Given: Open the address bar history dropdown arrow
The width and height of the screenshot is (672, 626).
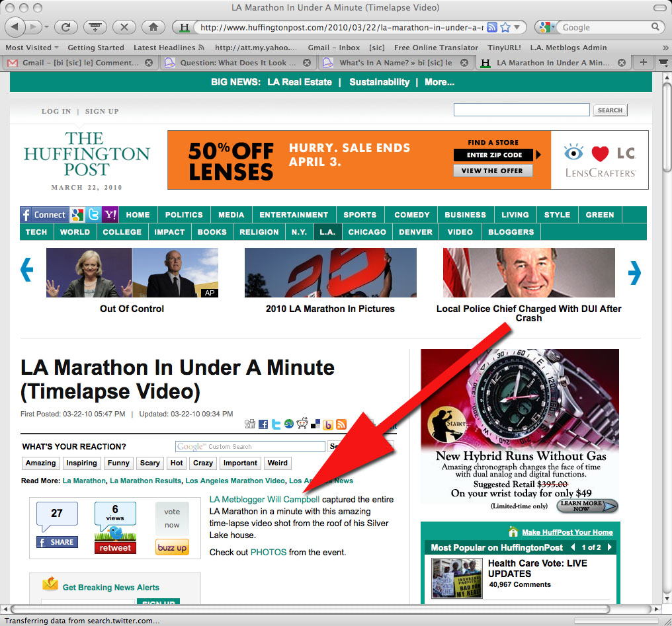Looking at the screenshot, I should (x=517, y=27).
